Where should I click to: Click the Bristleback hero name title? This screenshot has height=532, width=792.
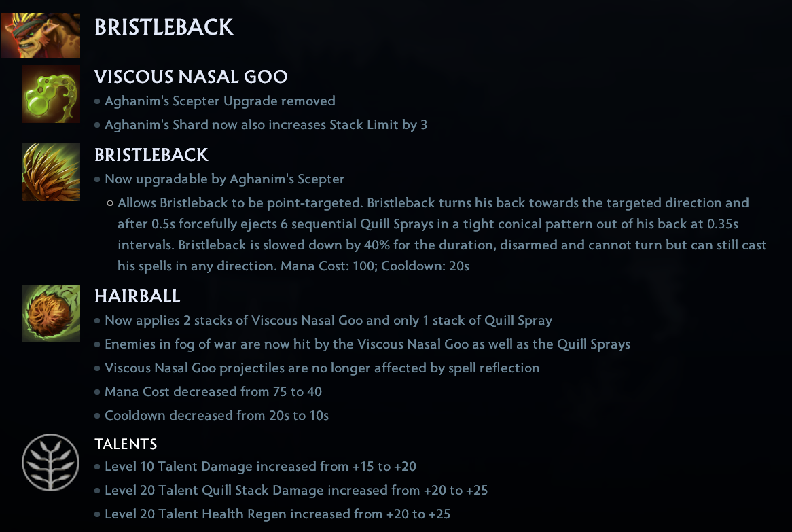(164, 27)
